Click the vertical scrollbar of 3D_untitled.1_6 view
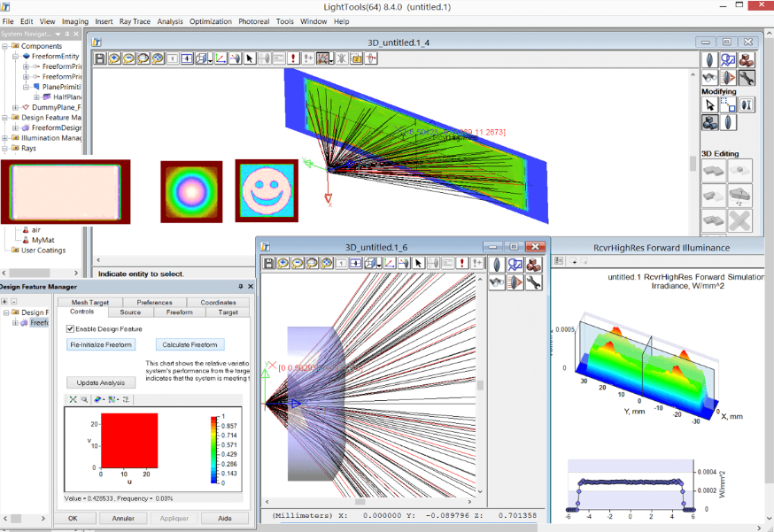The image size is (774, 532). coord(480,383)
